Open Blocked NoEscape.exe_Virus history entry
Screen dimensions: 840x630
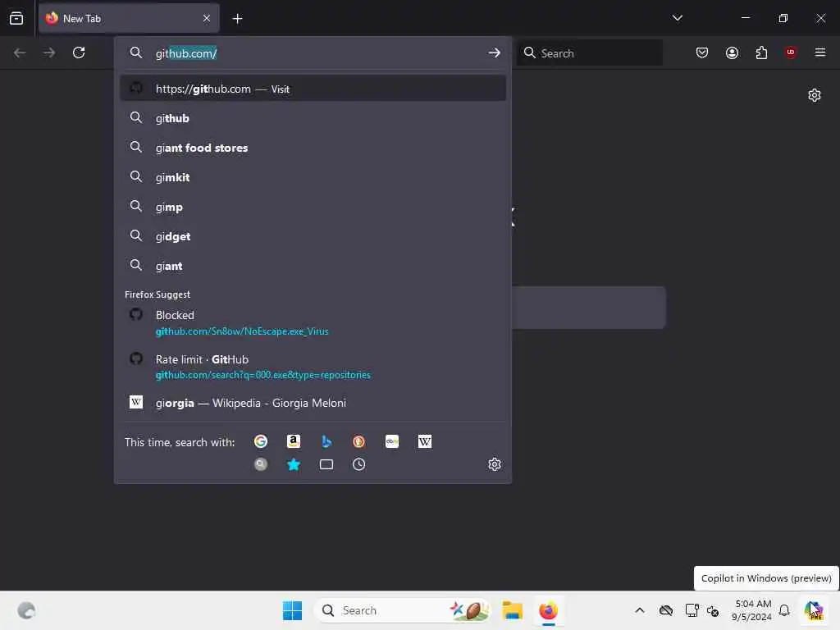click(313, 323)
